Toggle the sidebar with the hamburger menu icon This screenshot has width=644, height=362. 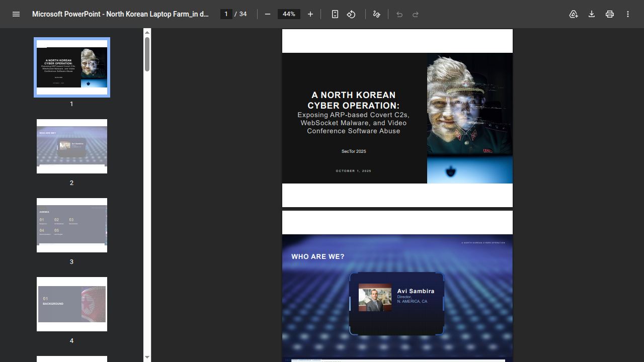point(16,14)
